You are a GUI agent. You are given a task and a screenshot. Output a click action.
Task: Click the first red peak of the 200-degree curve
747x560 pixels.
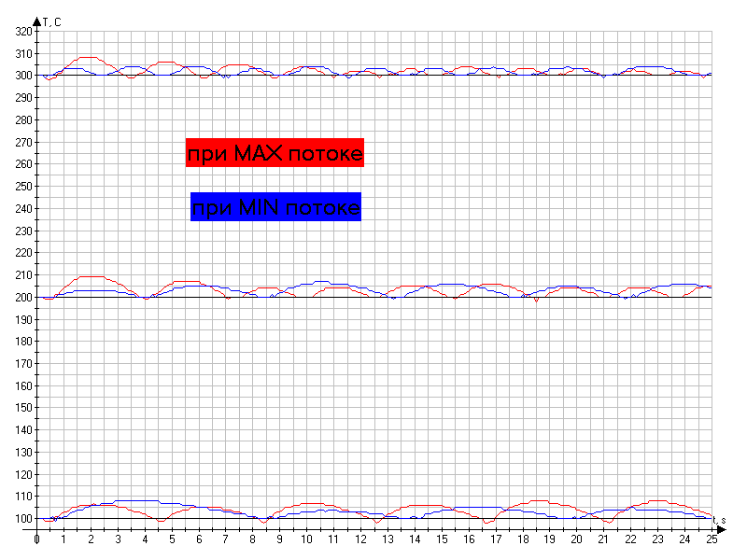91,276
